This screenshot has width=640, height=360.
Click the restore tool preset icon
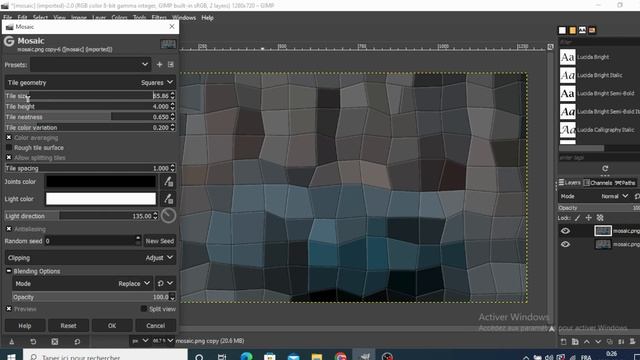33,341
